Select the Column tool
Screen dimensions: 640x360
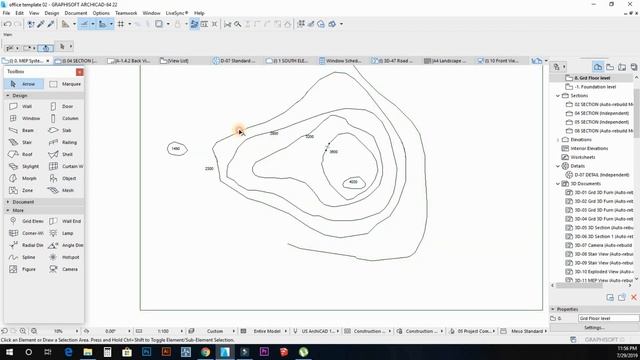[x=65, y=118]
